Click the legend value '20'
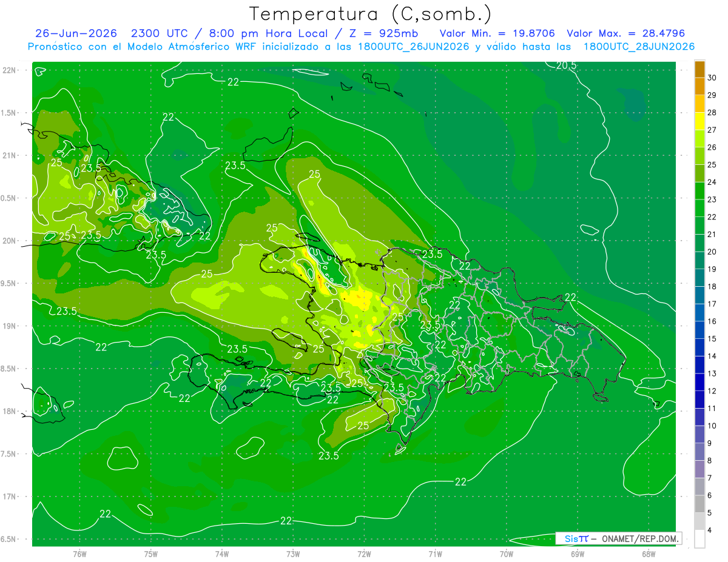This screenshot has height=562, width=728. coord(713,252)
